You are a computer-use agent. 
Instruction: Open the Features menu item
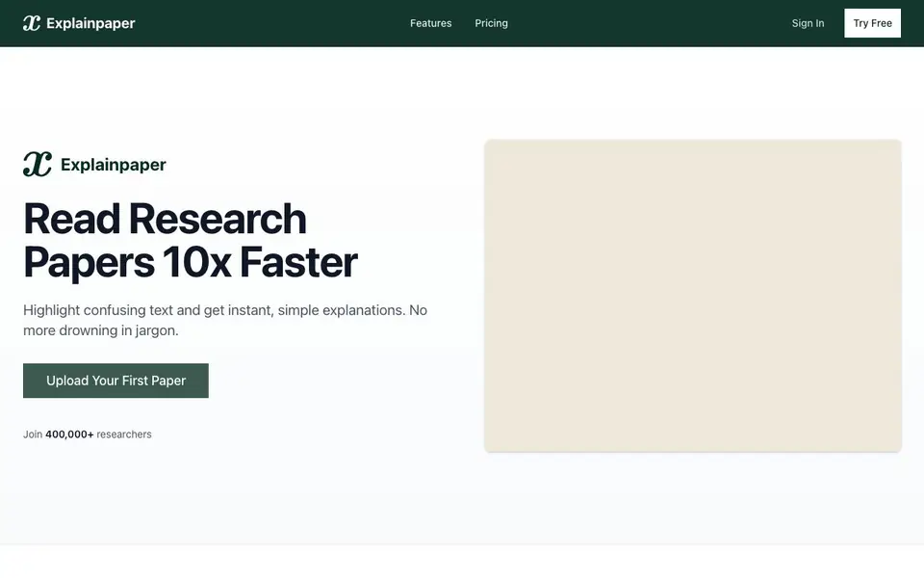pos(431,23)
